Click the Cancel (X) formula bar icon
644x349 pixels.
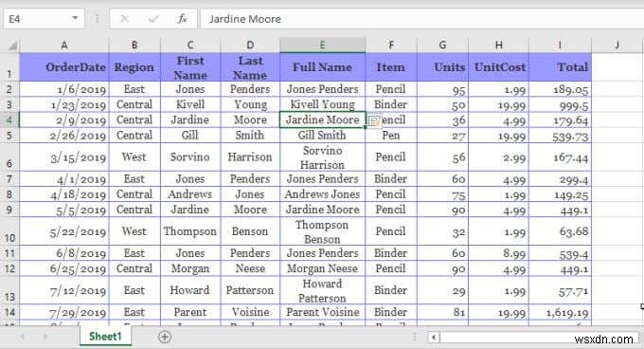(124, 19)
